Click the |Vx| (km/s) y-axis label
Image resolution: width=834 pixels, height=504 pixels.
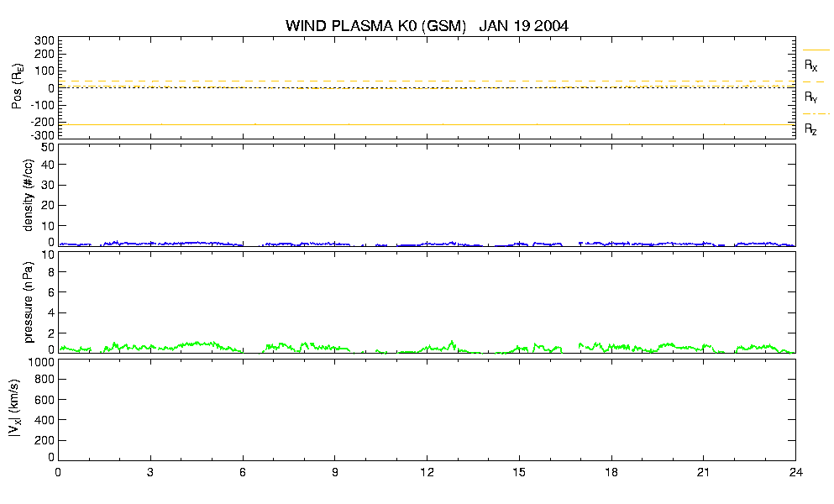(x=15, y=408)
